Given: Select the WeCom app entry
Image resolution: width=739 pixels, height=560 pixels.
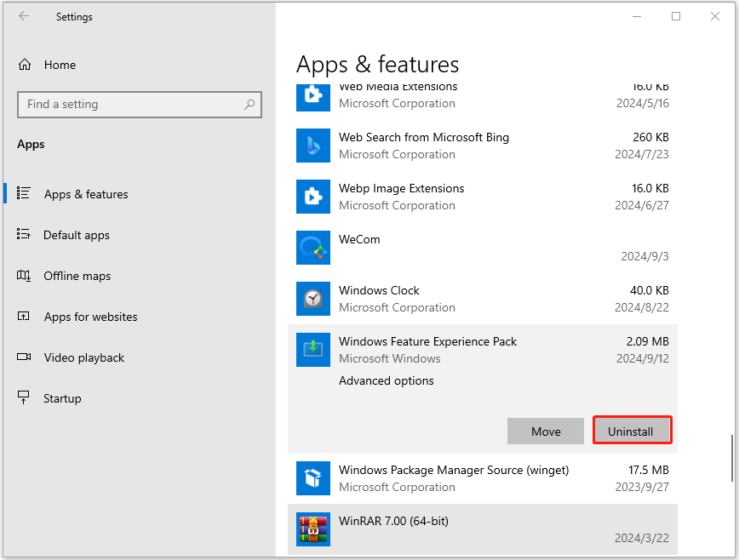Looking at the screenshot, I should coord(483,248).
